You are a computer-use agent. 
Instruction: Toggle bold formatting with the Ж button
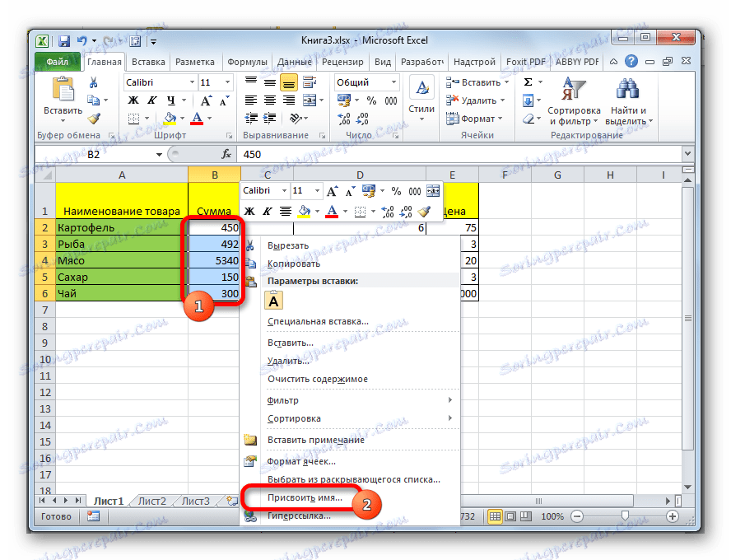tap(132, 100)
